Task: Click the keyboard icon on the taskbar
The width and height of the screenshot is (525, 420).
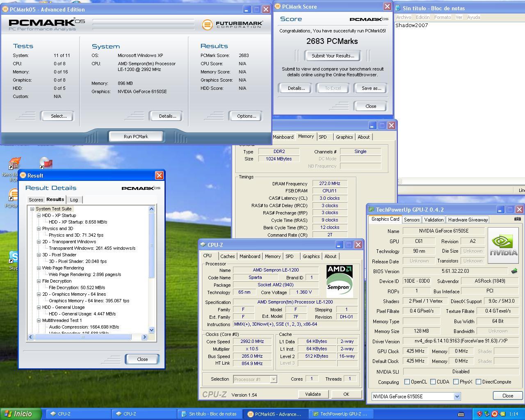Action: [x=461, y=414]
